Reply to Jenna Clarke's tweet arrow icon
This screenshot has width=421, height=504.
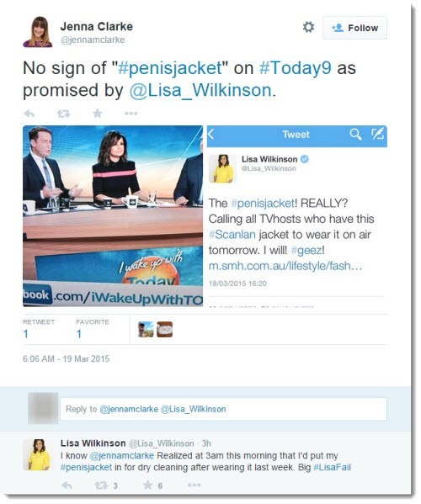(x=29, y=113)
